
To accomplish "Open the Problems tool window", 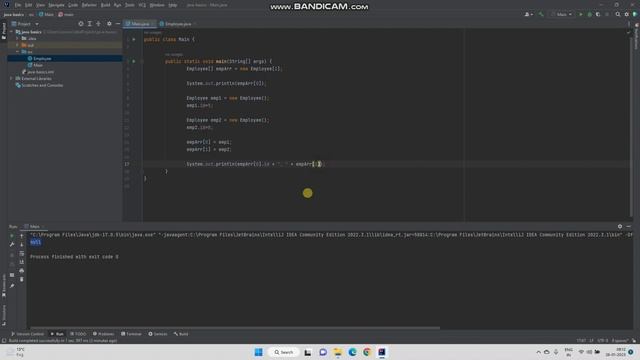I will click(x=103, y=334).
